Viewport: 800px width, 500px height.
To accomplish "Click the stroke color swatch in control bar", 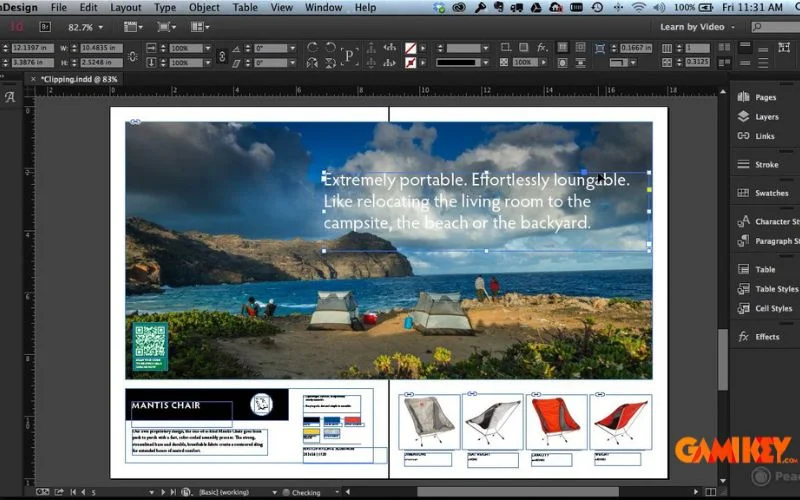I will tap(410, 63).
